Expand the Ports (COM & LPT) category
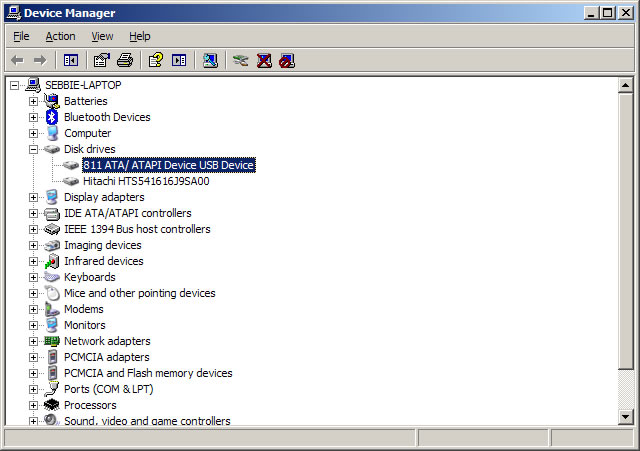This screenshot has width=640, height=451. [x=33, y=389]
